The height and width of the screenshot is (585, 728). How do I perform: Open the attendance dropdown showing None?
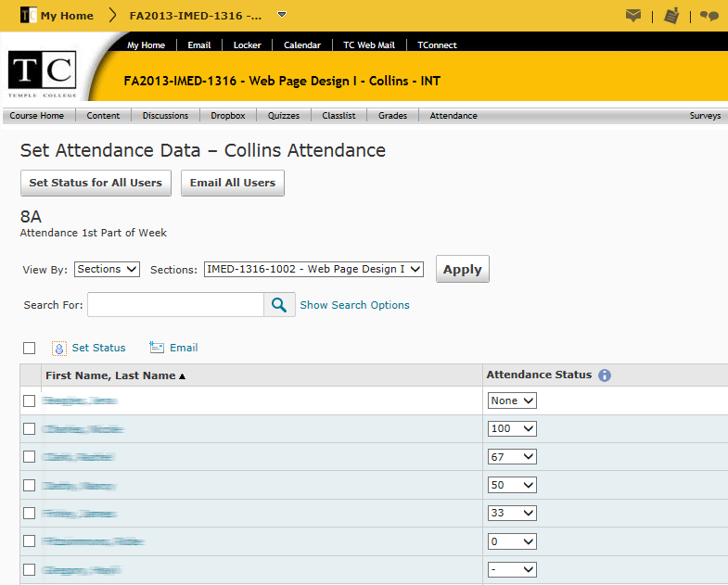click(512, 401)
